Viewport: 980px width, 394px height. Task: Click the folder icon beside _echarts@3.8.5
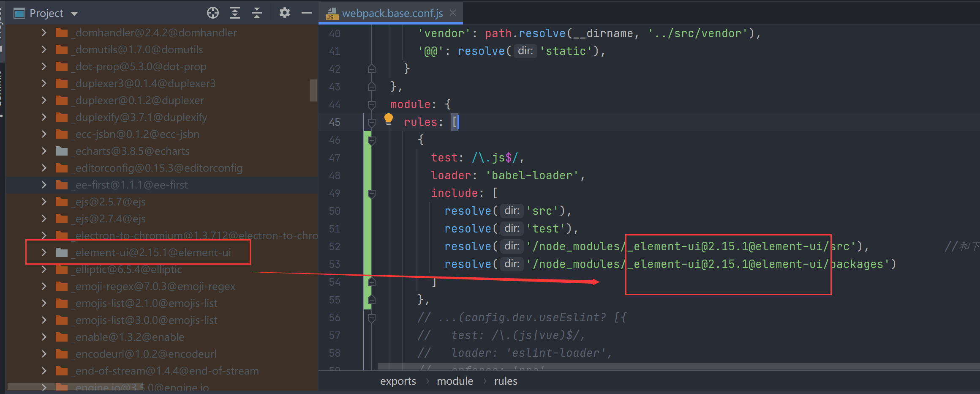[62, 151]
